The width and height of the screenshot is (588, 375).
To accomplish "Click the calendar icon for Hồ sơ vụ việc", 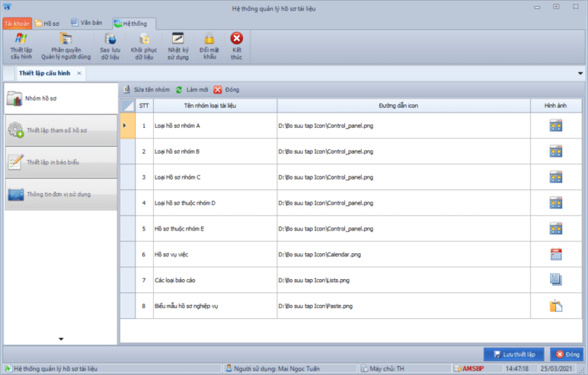I will pyautogui.click(x=556, y=254).
